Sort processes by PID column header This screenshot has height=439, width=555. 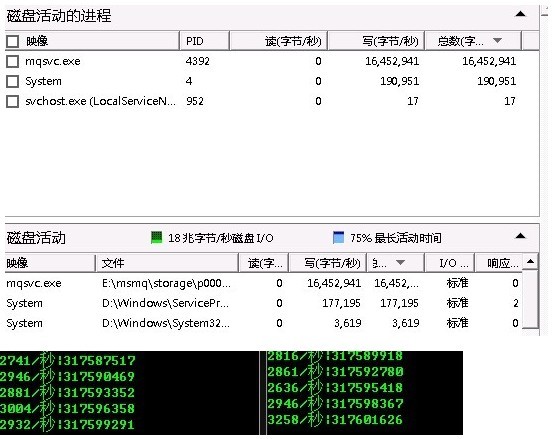click(x=205, y=41)
